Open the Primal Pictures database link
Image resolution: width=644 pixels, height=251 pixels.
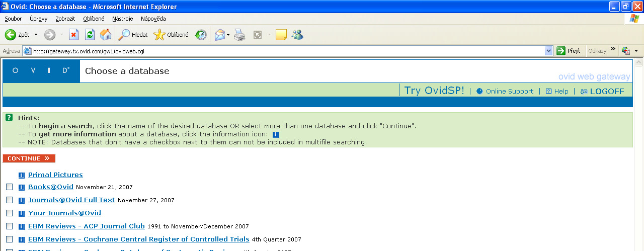click(x=55, y=175)
